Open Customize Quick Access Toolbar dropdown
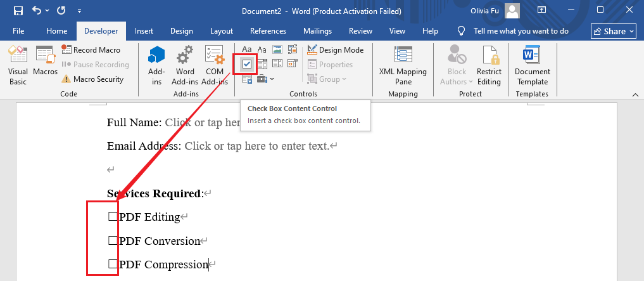644x281 pixels. [79, 11]
